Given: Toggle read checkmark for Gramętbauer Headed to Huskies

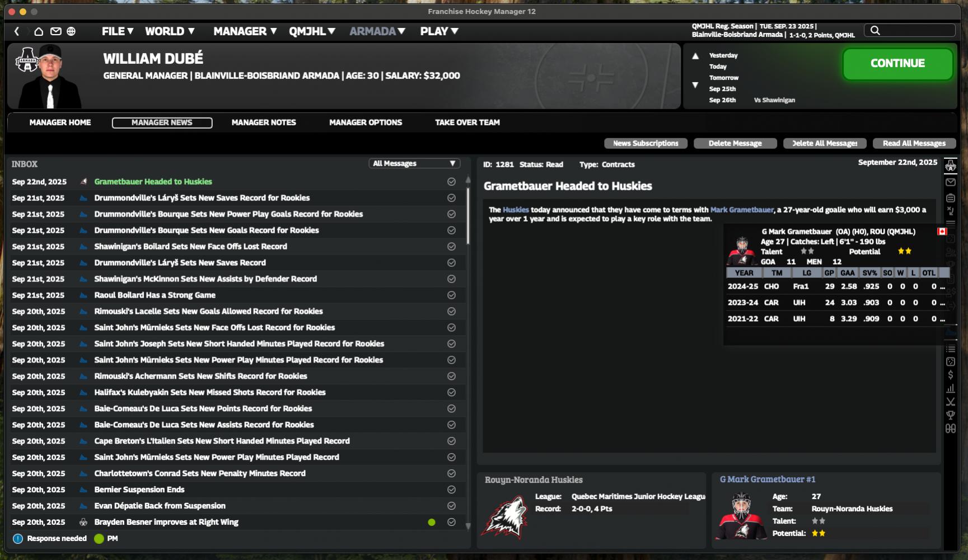Looking at the screenshot, I should [451, 182].
